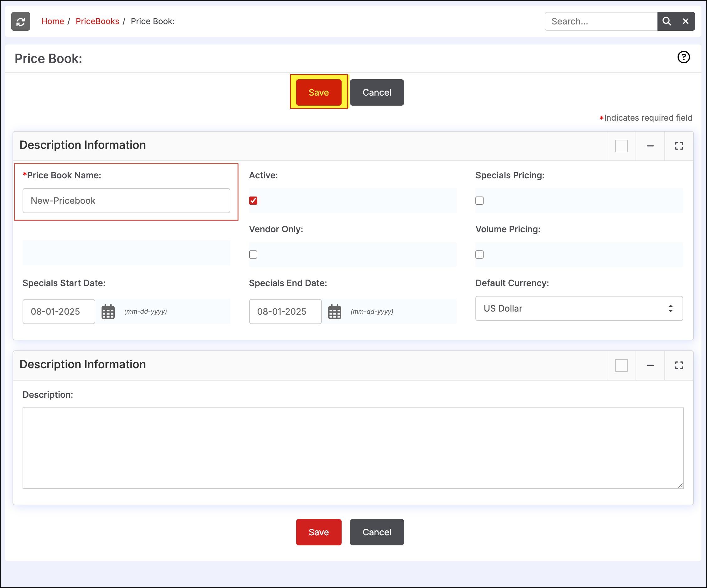
Task: Click the Price Book Name field
Action: pos(126,201)
